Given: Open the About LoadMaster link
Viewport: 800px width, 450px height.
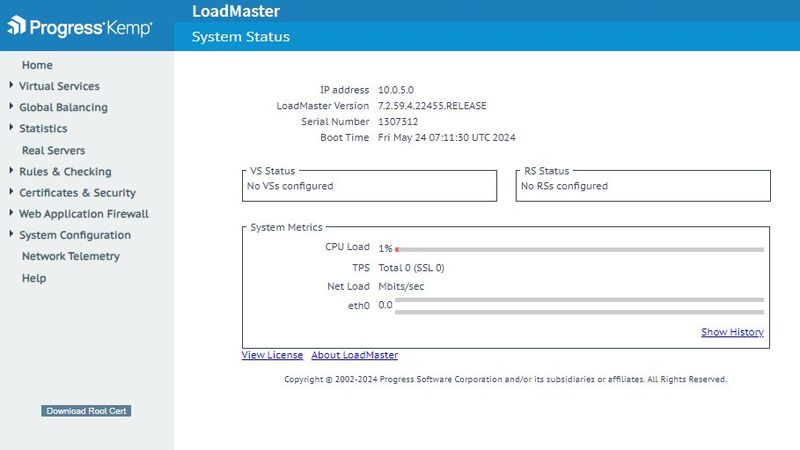Looking at the screenshot, I should (355, 355).
